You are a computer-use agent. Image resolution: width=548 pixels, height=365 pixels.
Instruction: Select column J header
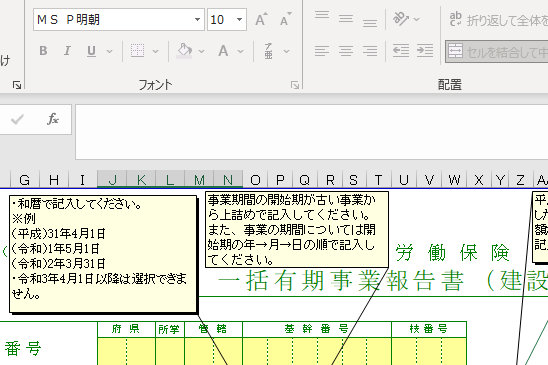[x=112, y=180]
